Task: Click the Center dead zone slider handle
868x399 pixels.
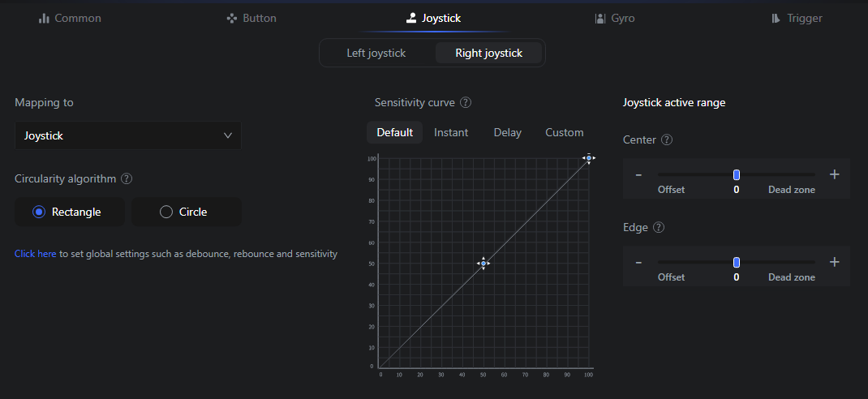Action: (737, 174)
